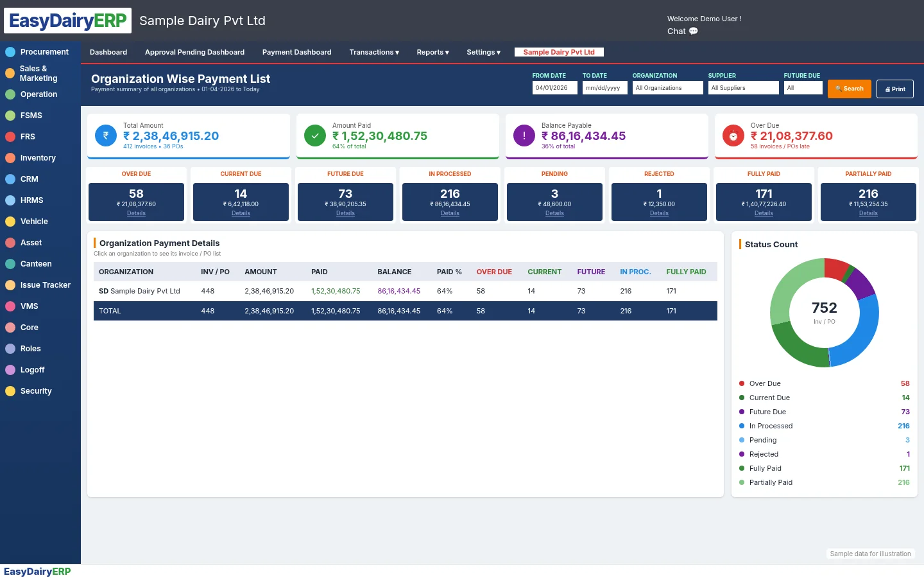
Task: Open Details link under Pending card
Action: click(x=554, y=213)
